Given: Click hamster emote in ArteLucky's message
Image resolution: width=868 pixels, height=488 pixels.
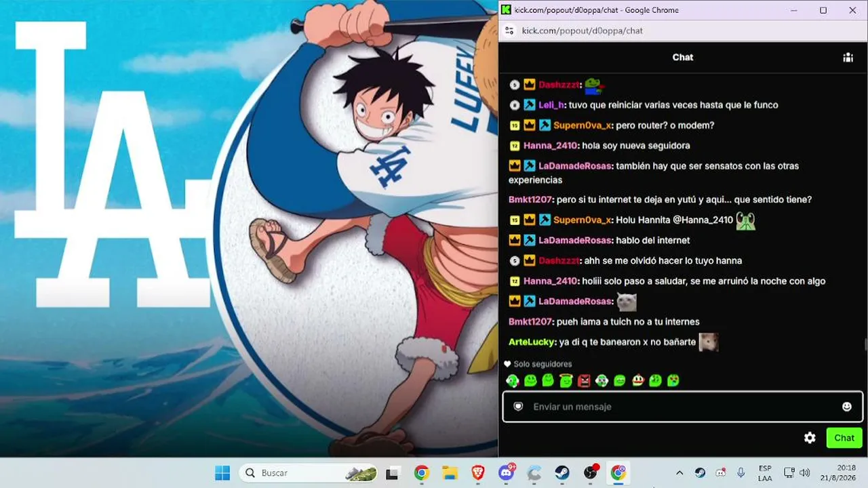Looking at the screenshot, I should coord(709,342).
